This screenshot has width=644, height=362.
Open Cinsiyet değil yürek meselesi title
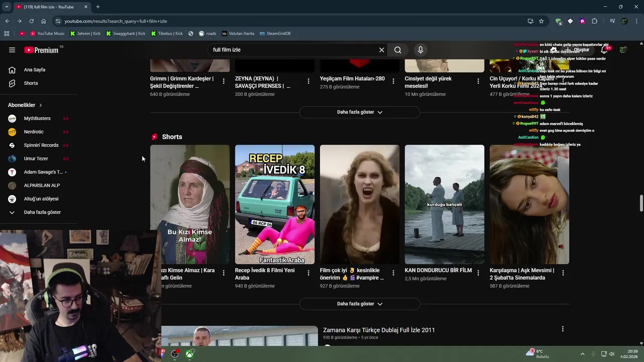click(x=428, y=82)
